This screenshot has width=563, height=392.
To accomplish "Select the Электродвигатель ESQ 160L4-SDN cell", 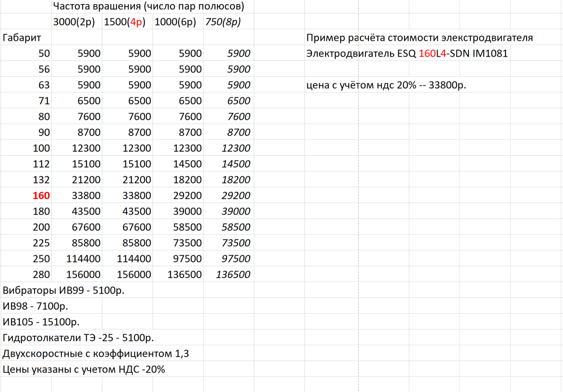I will [407, 53].
